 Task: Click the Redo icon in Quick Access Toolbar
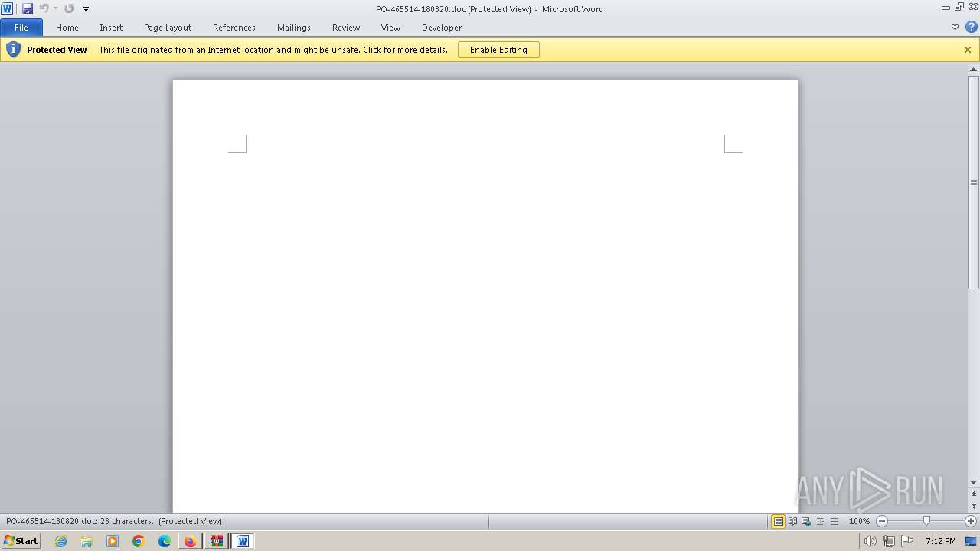tap(69, 8)
